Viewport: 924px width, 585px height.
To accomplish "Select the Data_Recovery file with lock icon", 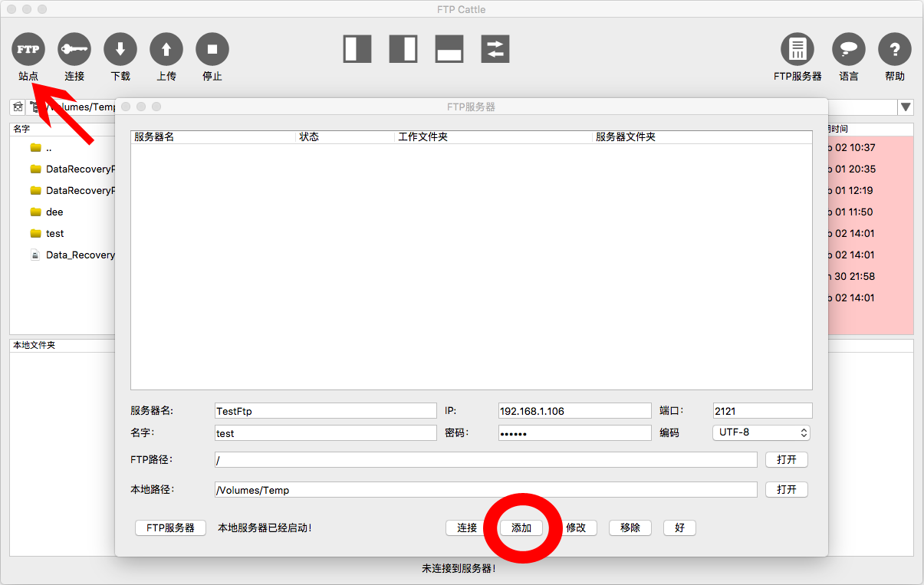I will point(62,255).
